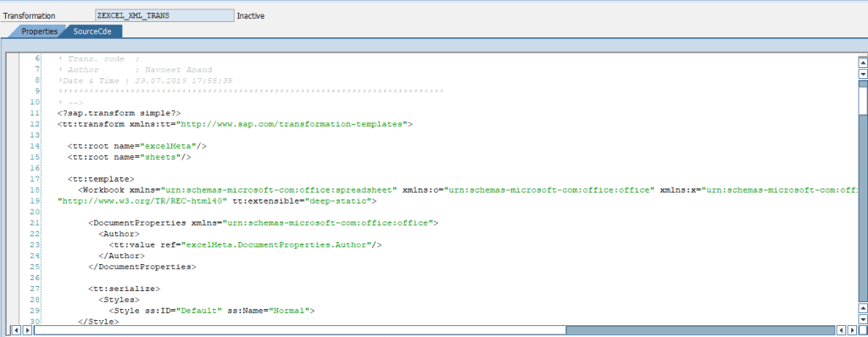
Task: Click the <?sap.transform simple?> line
Action: [x=119, y=114]
